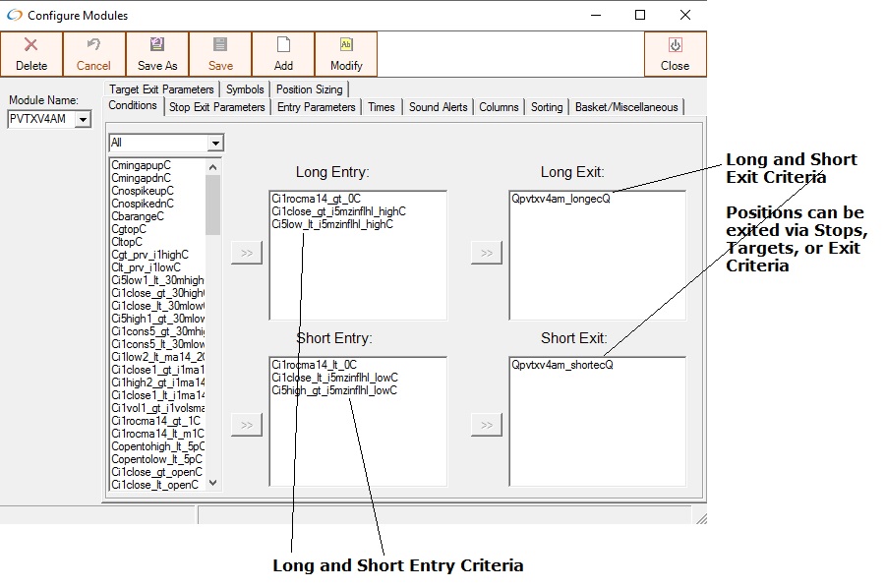The width and height of the screenshot is (886, 588).
Task: Click the Delete toolbar icon
Action: click(31, 45)
